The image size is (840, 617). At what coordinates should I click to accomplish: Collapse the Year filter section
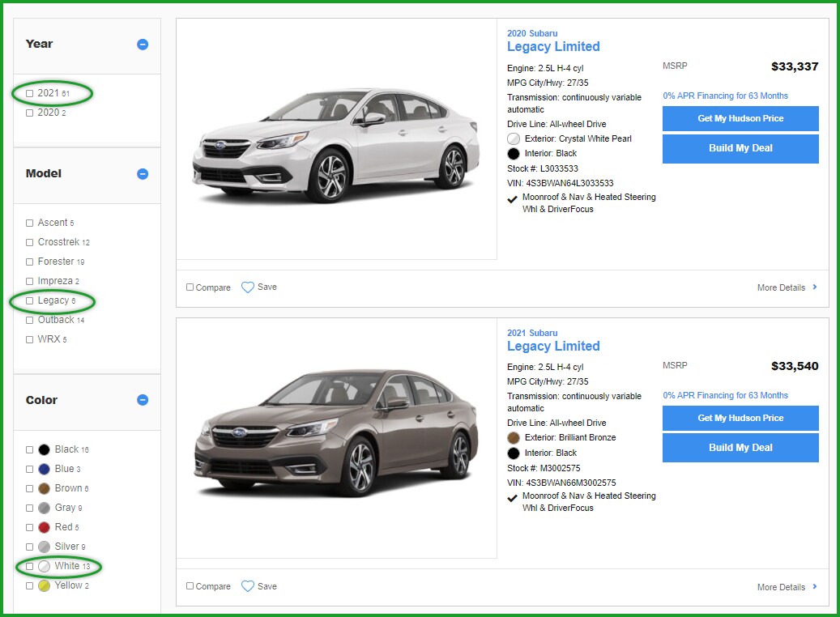(143, 45)
